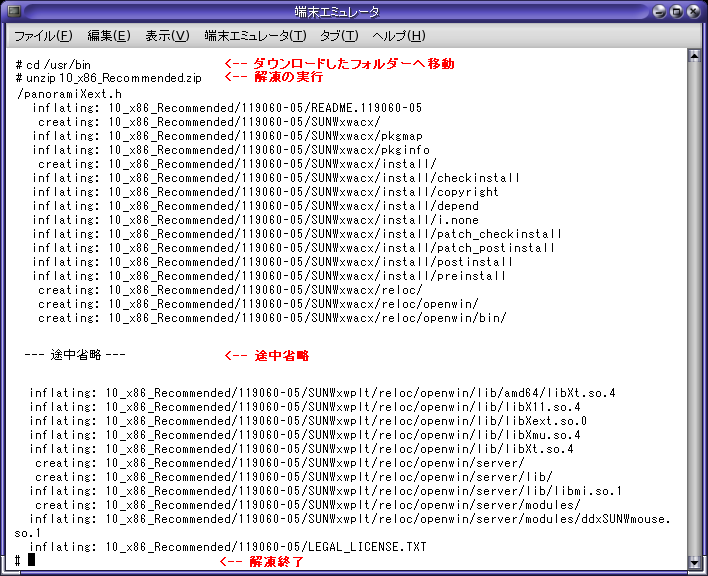Click the line ending in SUNWxwacx/pkginfo
The height and width of the screenshot is (576, 708).
point(231,150)
